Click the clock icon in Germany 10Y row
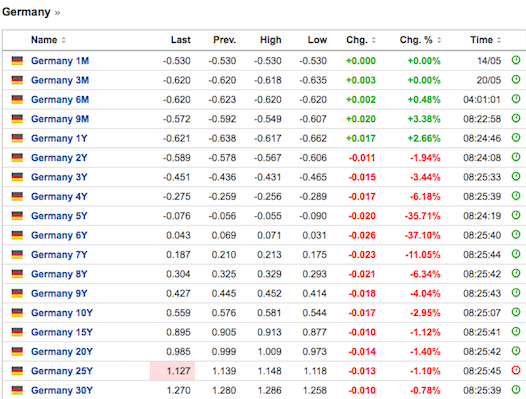This screenshot has height=399, width=526. [x=516, y=312]
